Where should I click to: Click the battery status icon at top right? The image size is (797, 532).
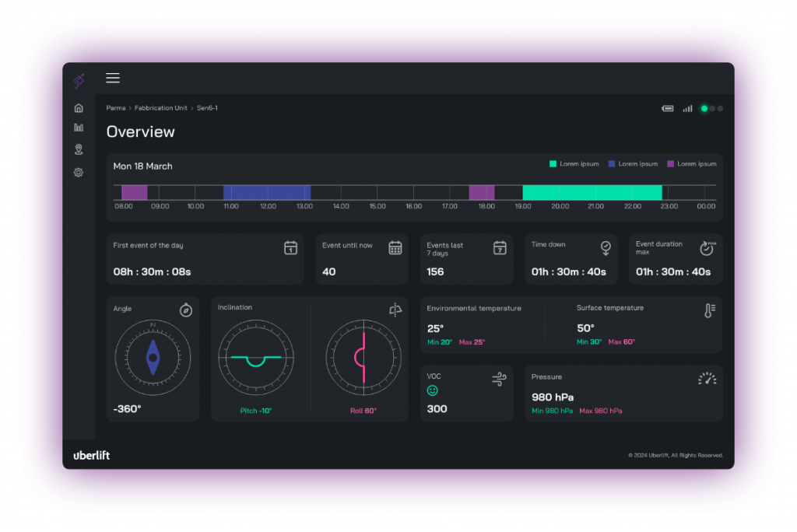pyautogui.click(x=667, y=108)
